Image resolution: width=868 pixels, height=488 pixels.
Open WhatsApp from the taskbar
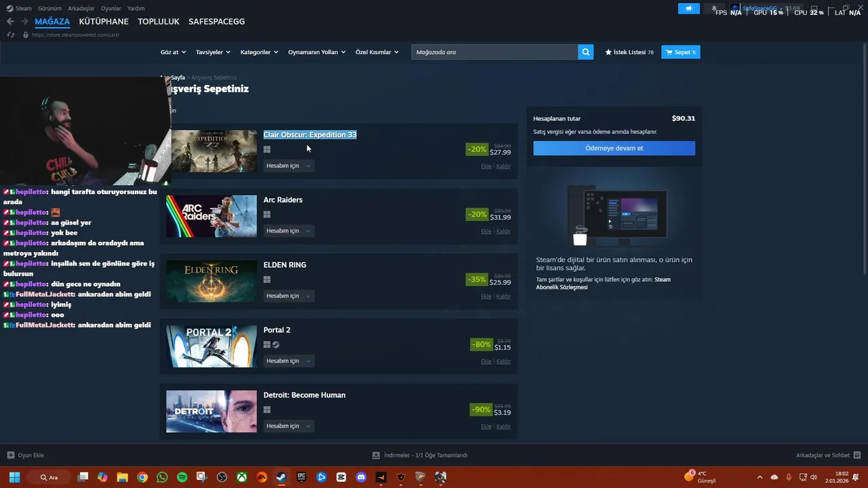[162, 477]
